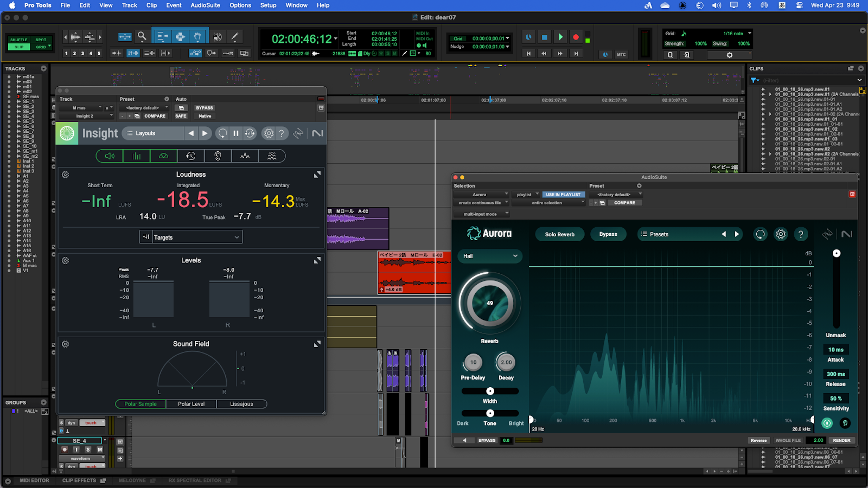Select the Zoomer tool in the toolbar
The height and width of the screenshot is (488, 868).
[x=142, y=37]
